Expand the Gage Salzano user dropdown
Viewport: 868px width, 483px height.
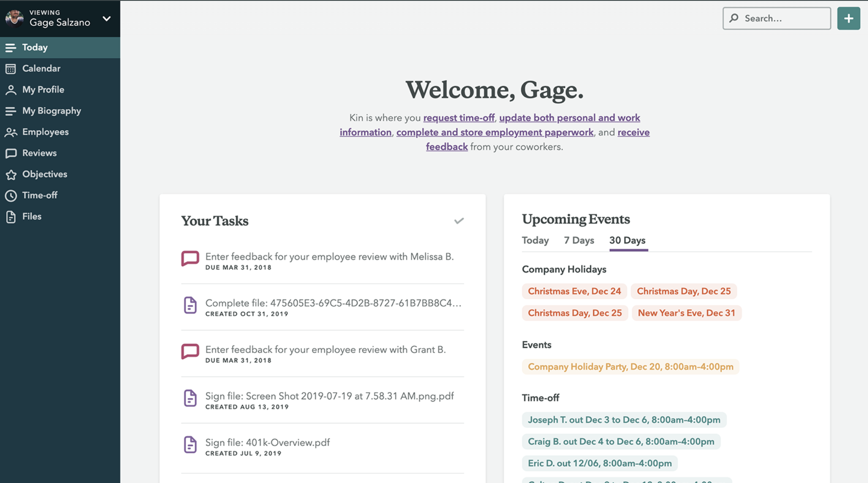107,18
